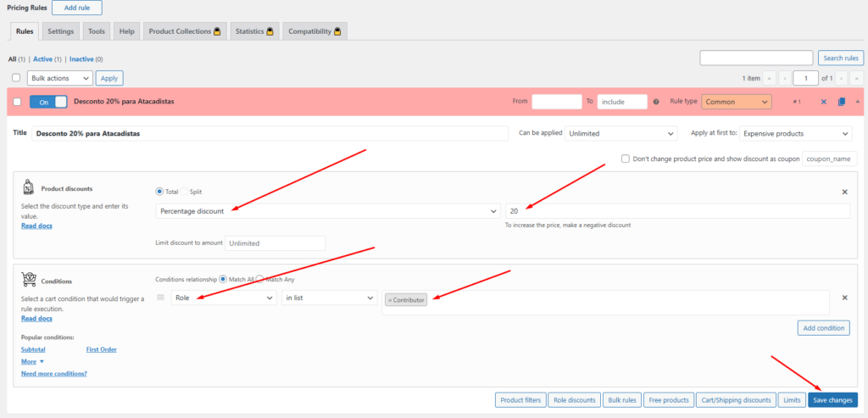Viewport: 868px width, 418px height.
Task: Switch to the Help tab
Action: point(127,31)
